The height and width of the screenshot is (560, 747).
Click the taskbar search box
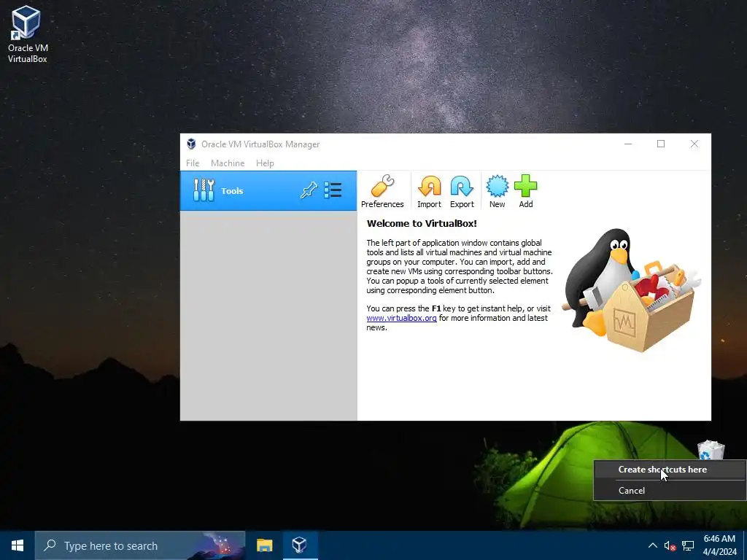point(140,545)
